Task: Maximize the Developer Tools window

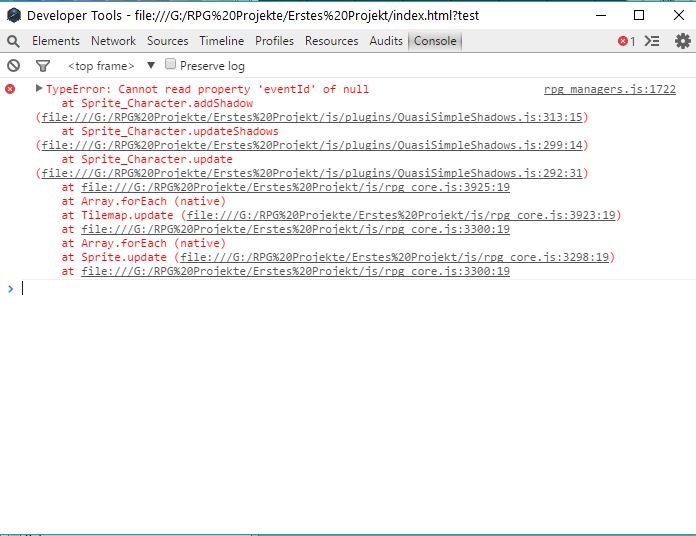Action: pos(639,16)
